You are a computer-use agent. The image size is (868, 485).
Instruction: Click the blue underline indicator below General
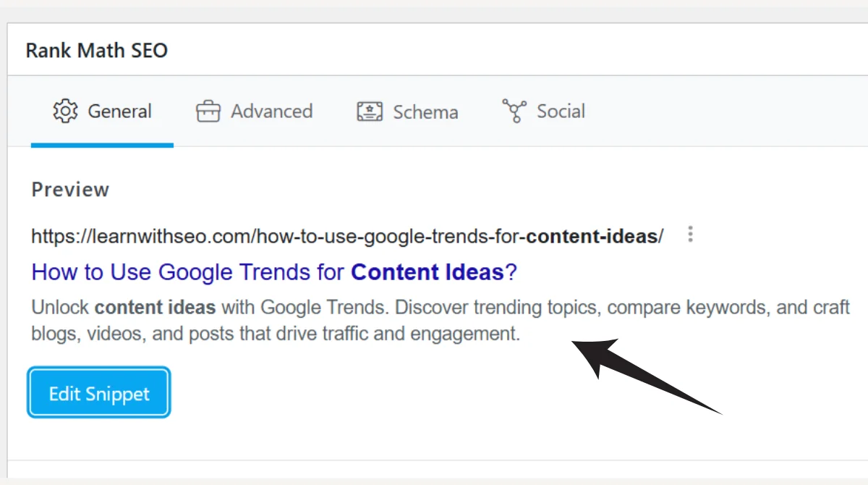[102, 145]
